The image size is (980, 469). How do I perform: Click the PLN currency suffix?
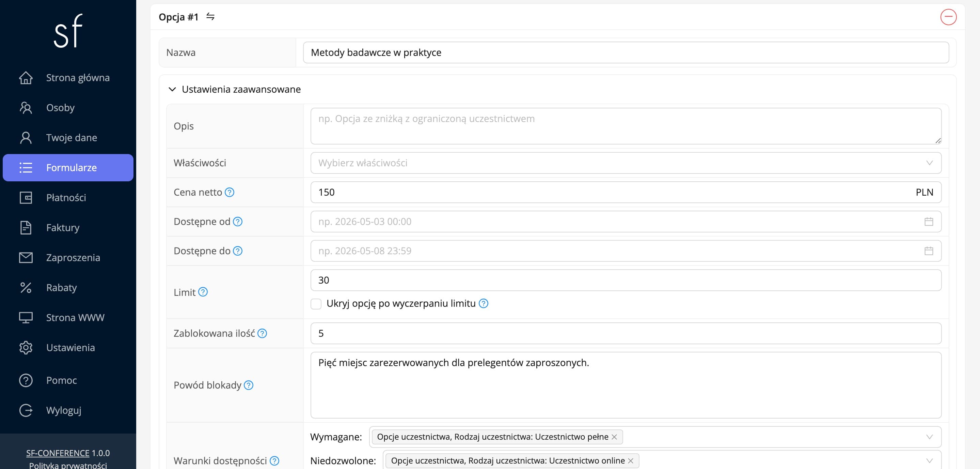tap(924, 192)
